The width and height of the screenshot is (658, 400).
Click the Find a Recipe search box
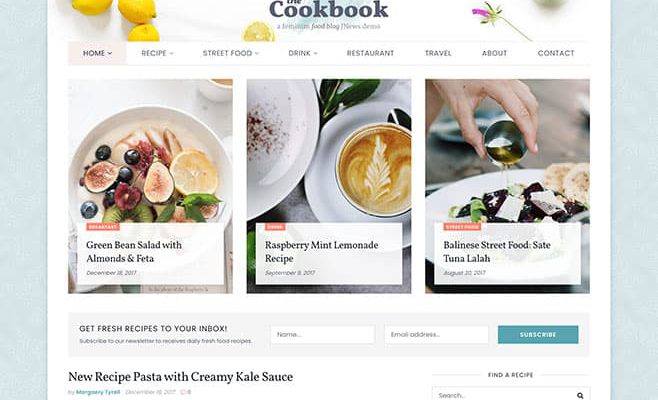click(511, 395)
